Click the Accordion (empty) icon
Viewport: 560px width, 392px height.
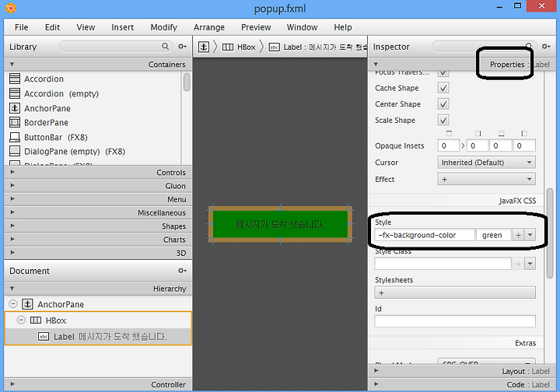pos(15,93)
